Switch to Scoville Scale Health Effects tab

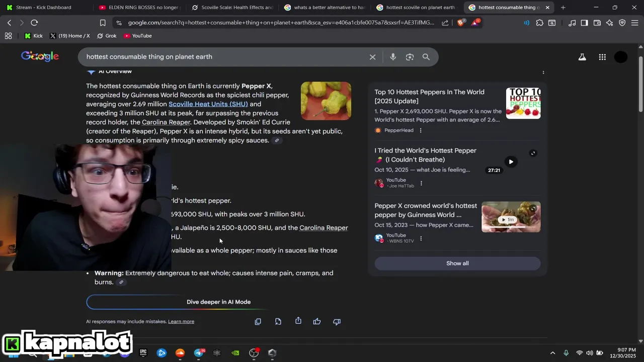[232, 8]
